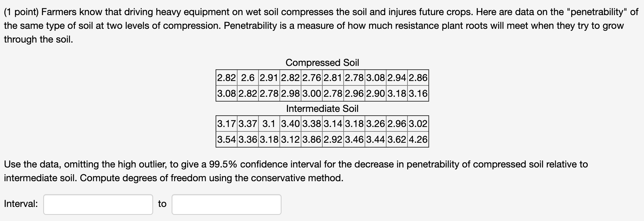Select the 2.6 cell in Compressed Soil
Screen dimensions: 644x221
(x=248, y=78)
